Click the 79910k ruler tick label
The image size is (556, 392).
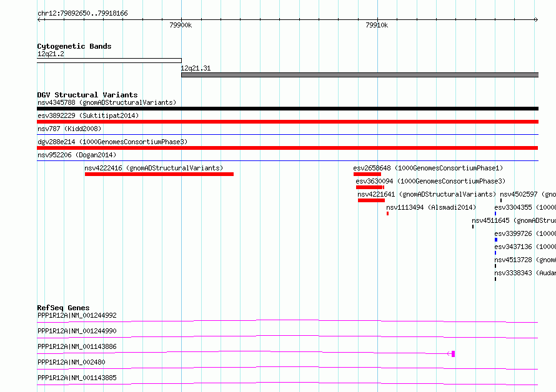coord(377,25)
